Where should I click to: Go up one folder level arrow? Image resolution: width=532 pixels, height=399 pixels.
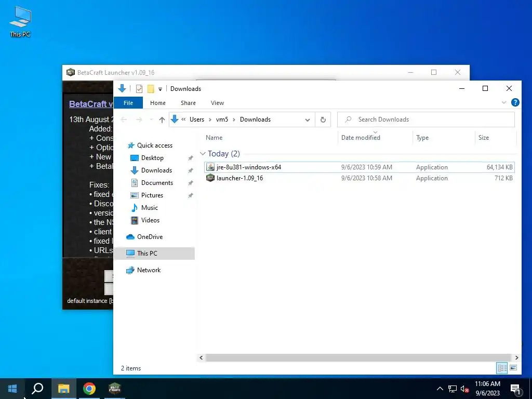pyautogui.click(x=162, y=119)
